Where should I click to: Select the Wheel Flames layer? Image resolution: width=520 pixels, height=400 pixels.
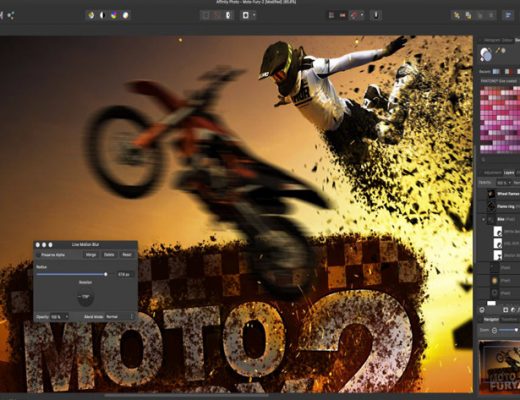(499, 194)
